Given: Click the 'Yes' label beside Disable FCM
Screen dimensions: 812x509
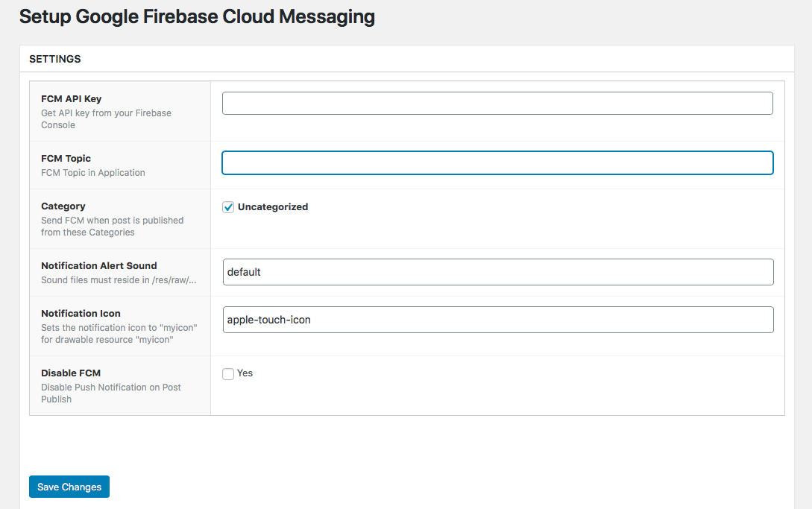Looking at the screenshot, I should pyautogui.click(x=245, y=373).
